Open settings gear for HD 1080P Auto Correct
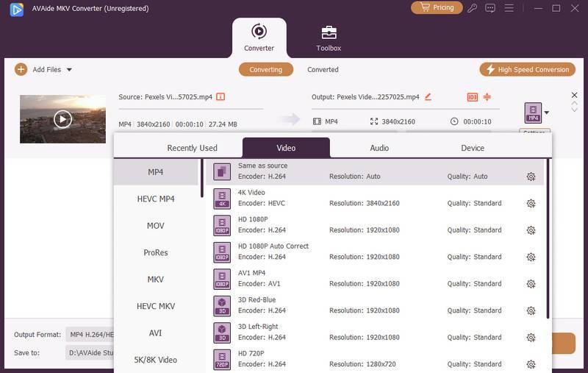 pos(531,257)
